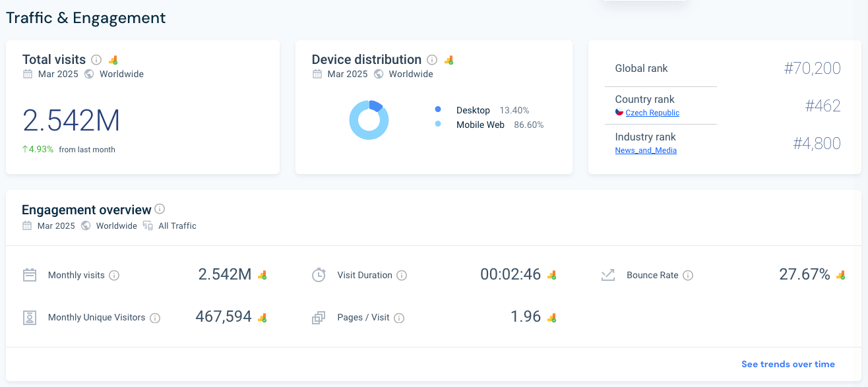Click info icon beside Bounce Rate

coord(688,276)
